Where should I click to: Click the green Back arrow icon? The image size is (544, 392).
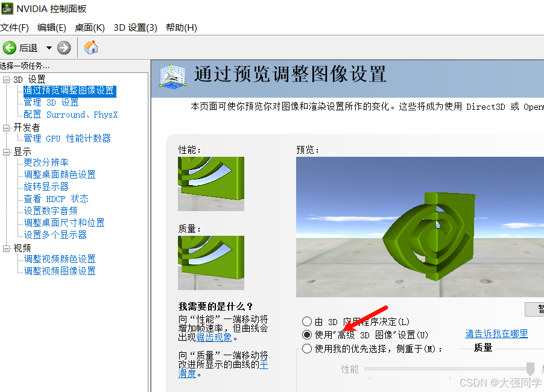(x=10, y=48)
